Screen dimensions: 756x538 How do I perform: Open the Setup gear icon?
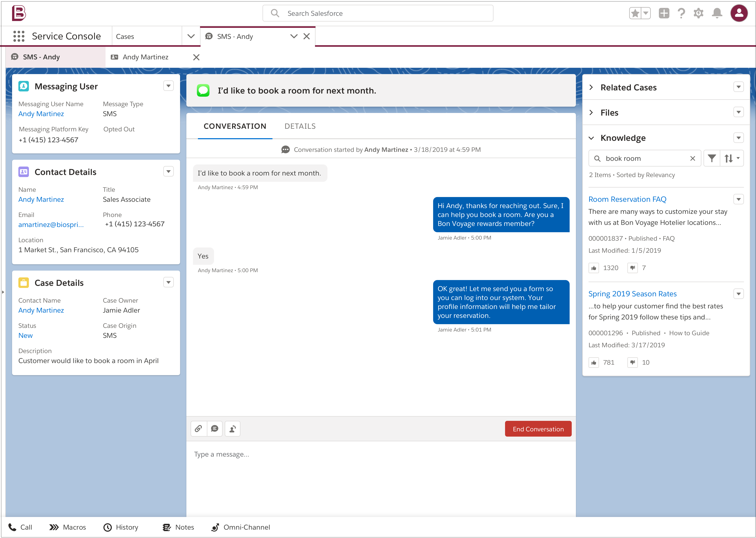click(698, 13)
